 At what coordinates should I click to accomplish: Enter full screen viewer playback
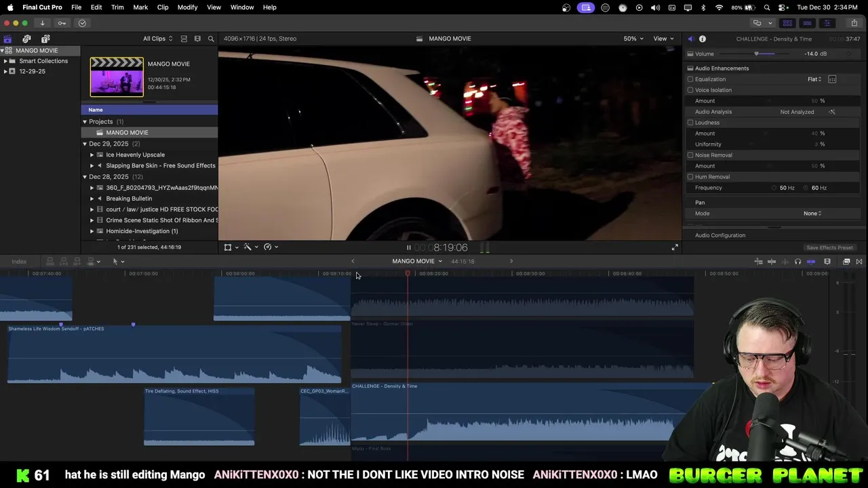tap(675, 247)
